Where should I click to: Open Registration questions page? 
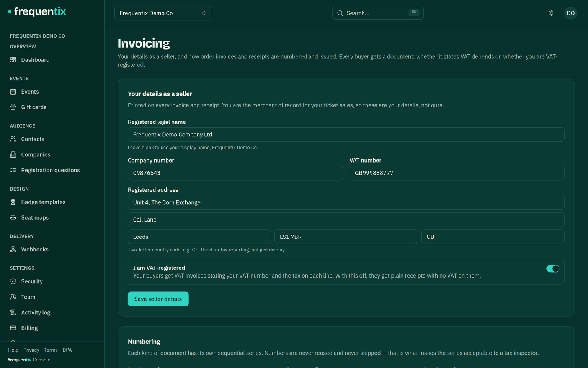coord(52,170)
